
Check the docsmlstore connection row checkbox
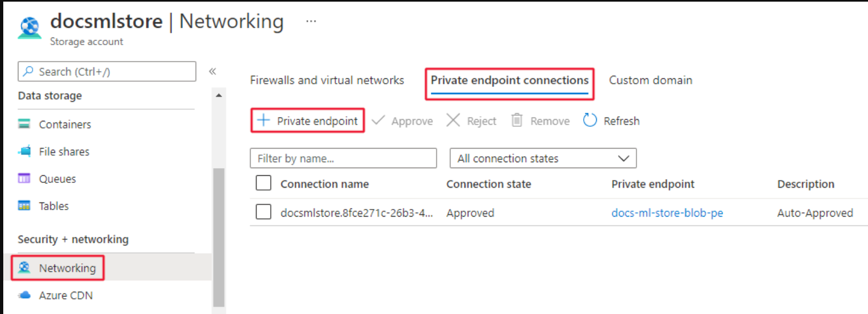[264, 212]
